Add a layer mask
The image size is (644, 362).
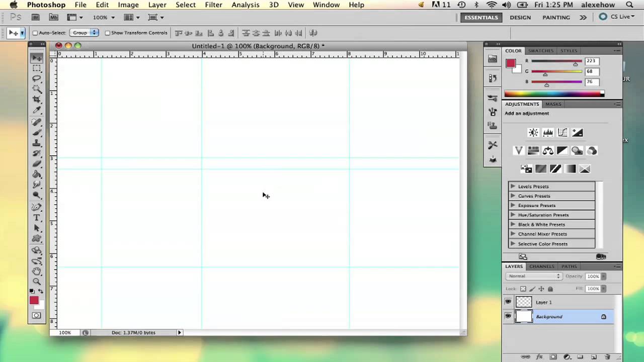tap(553, 356)
